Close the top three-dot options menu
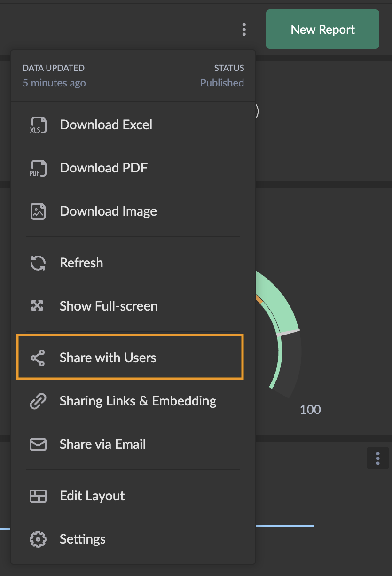Screen dimensions: 392x576 [243, 30]
